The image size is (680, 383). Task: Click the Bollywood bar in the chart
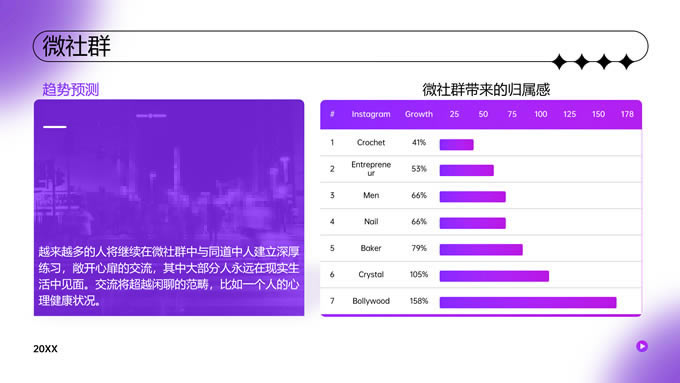528,302
